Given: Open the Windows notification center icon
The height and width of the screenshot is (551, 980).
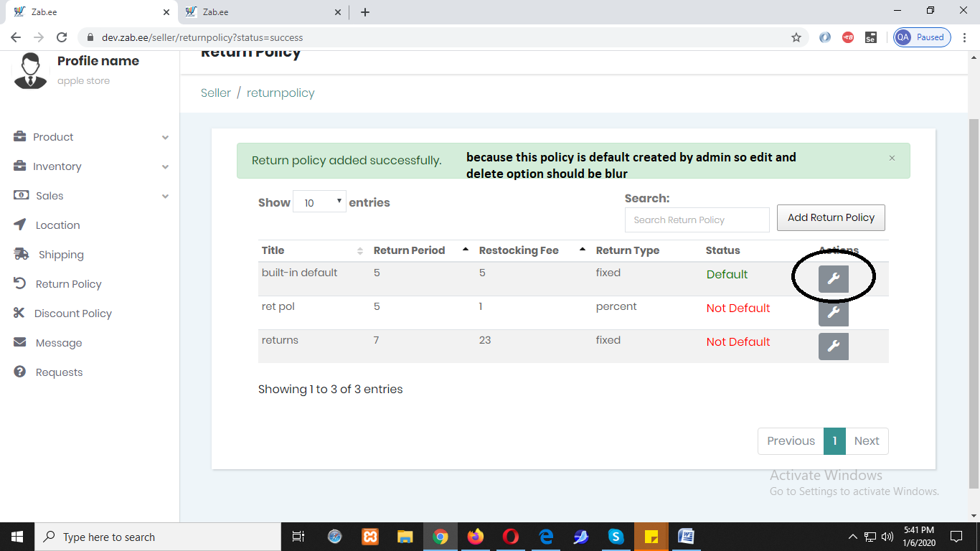Looking at the screenshot, I should click(956, 537).
